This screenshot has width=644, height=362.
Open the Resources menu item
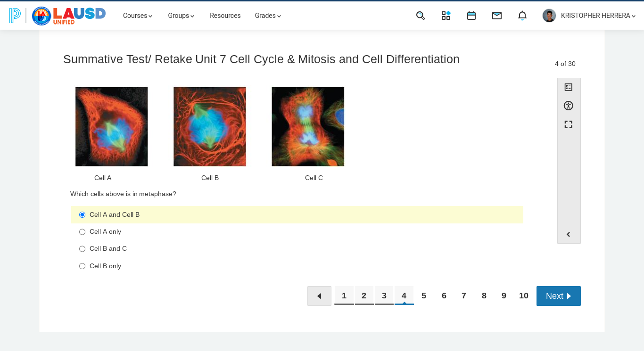pyautogui.click(x=225, y=16)
